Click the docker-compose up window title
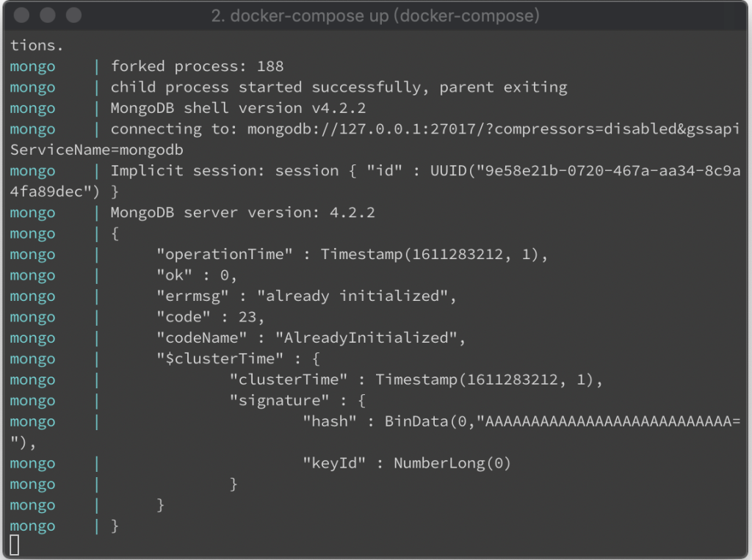752x560 pixels. pyautogui.click(x=375, y=16)
